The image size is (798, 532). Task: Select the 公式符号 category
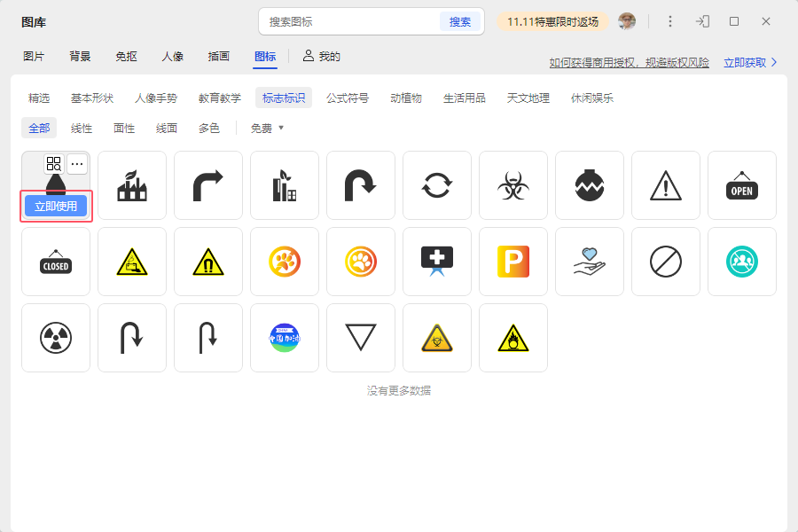point(348,98)
